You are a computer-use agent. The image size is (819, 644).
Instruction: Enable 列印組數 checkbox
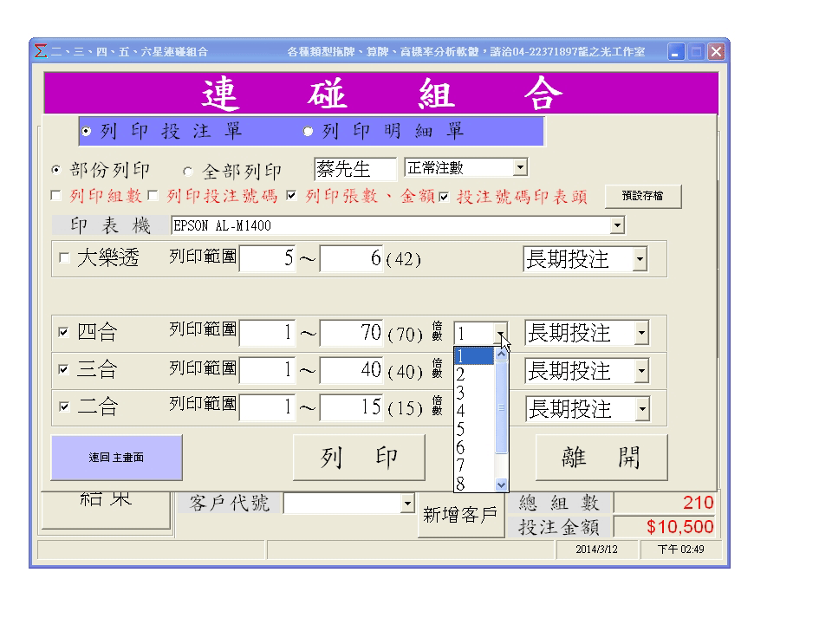[55, 195]
